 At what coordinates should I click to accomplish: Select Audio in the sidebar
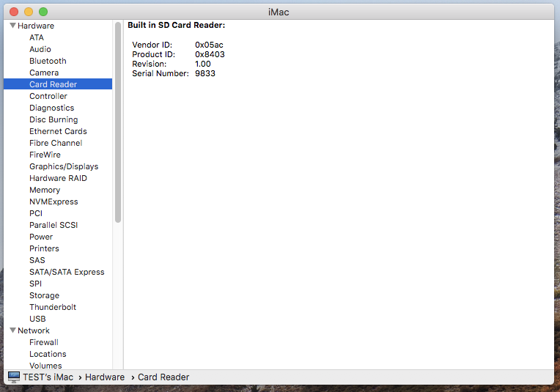[40, 49]
